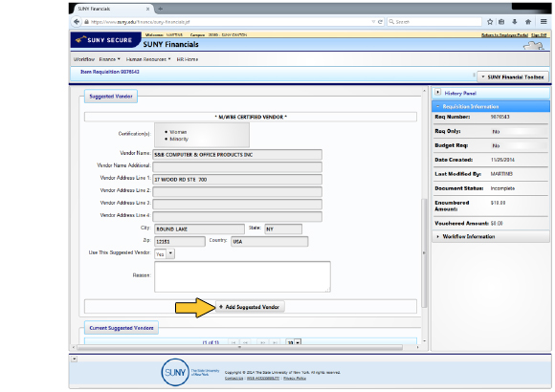The height and width of the screenshot is (392, 555).
Task: Click the SUNY Secure logo
Action: 105,40
